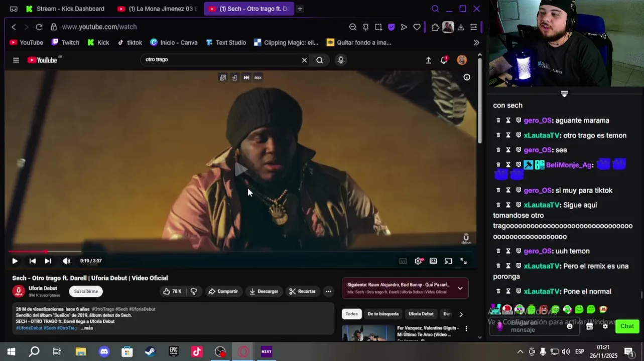The image size is (644, 361).
Task: Open the Twitch bookmark
Action: (x=65, y=43)
